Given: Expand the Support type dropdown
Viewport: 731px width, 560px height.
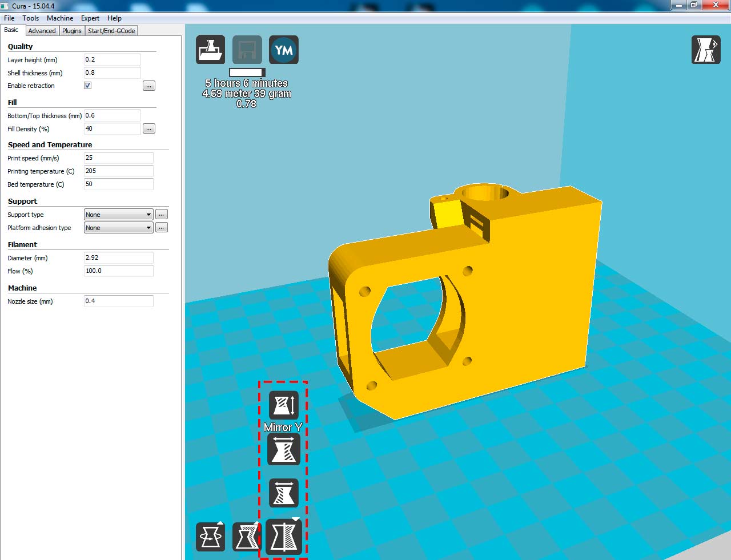Looking at the screenshot, I should coord(118,215).
